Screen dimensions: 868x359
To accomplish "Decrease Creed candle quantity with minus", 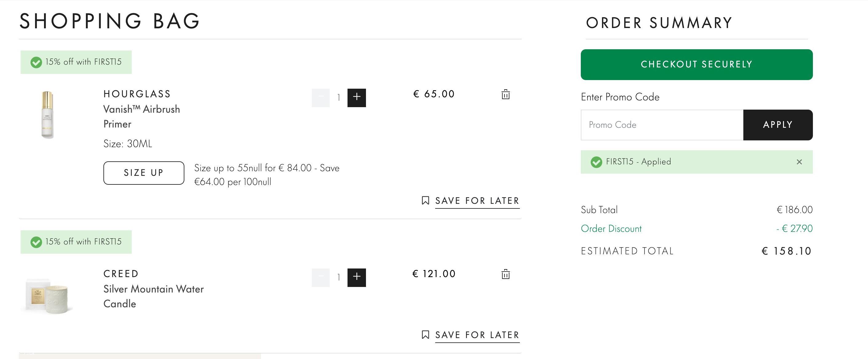I will point(320,277).
